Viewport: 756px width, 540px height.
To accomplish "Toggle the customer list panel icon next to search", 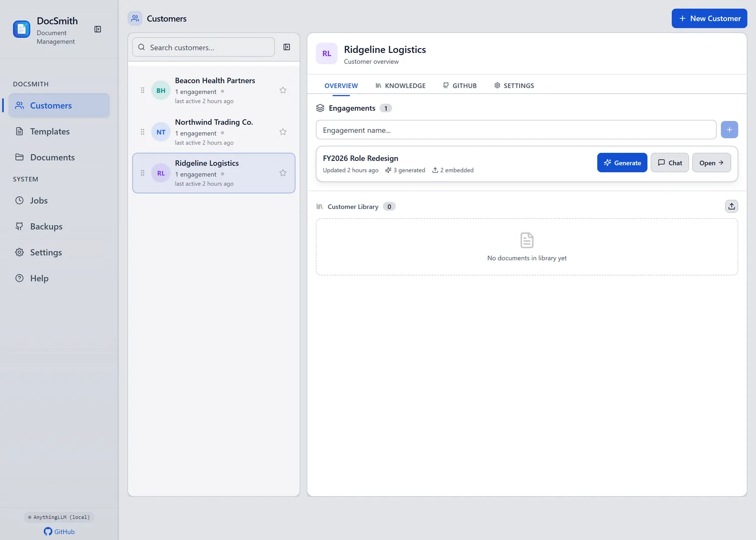I will pos(287,47).
